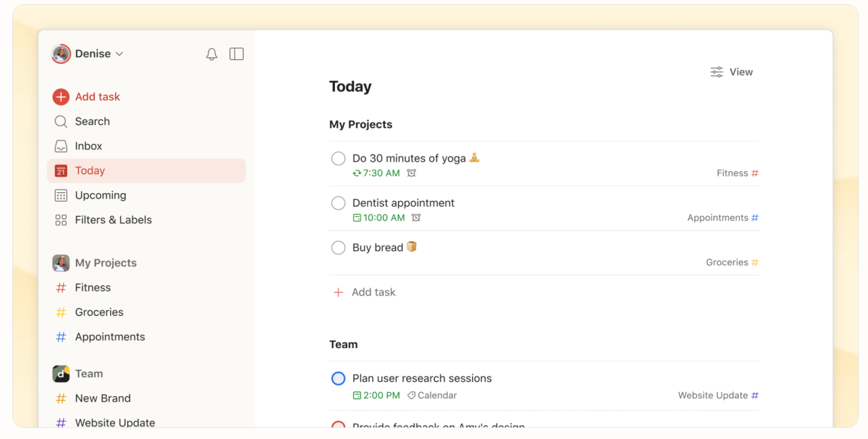Open Filters & Labels grid icon
The image size is (868, 439).
(61, 220)
